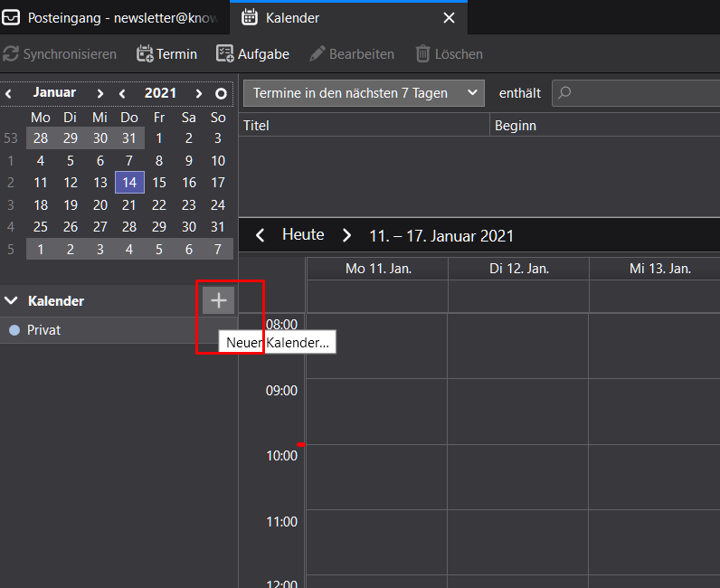Click the Heute button

(303, 235)
